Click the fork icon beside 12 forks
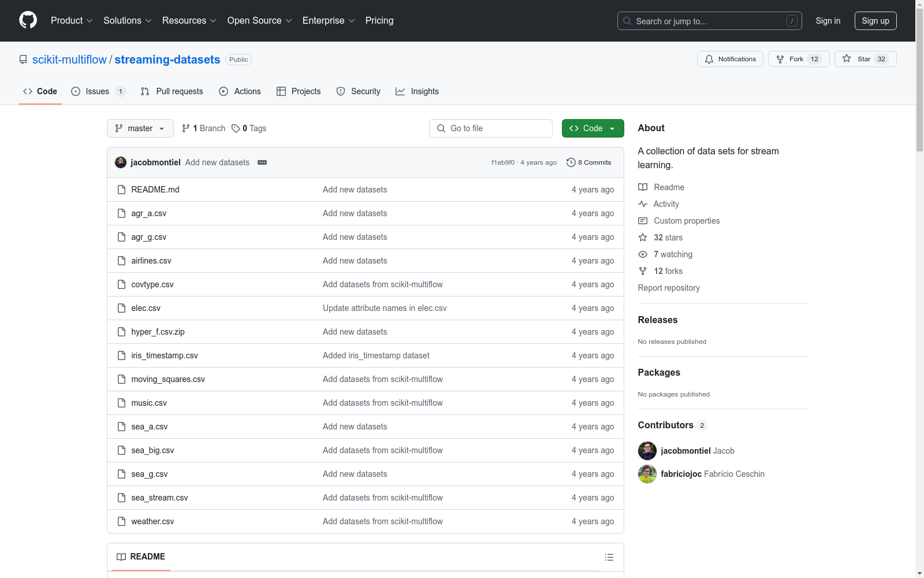This screenshot has height=578, width=924. click(643, 271)
